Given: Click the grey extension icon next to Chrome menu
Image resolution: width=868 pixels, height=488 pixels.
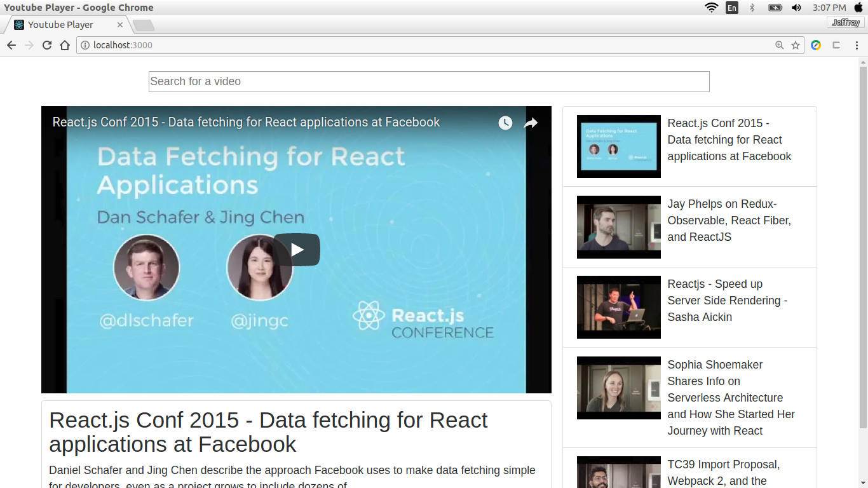Looking at the screenshot, I should [836, 45].
